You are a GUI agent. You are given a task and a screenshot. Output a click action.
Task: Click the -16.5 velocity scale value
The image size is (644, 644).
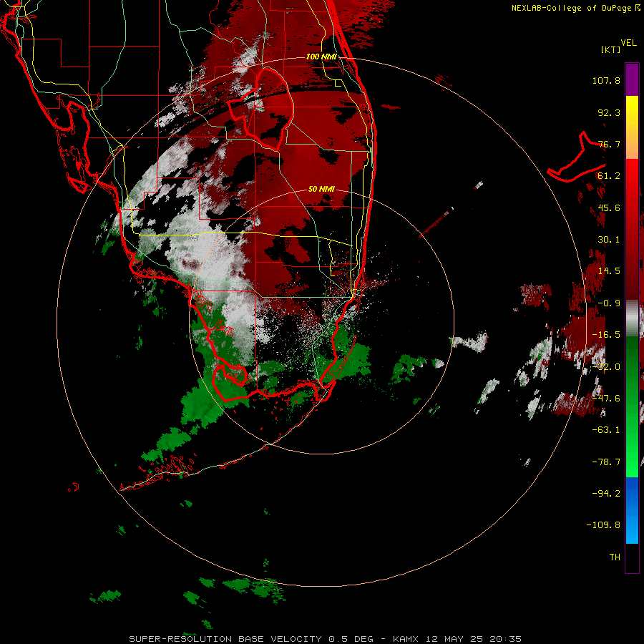click(x=606, y=335)
